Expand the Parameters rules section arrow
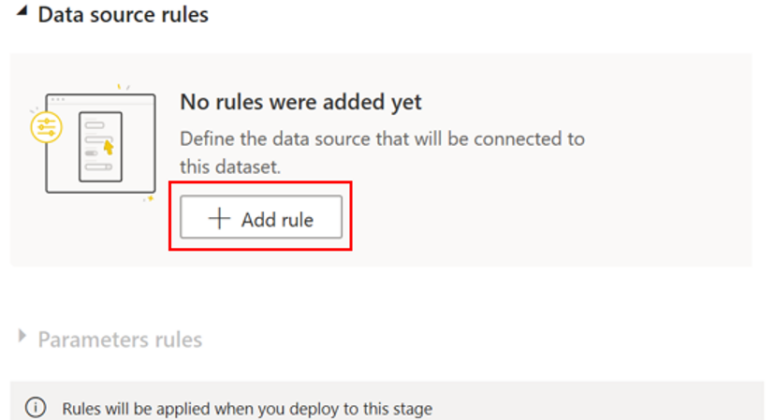Screen dimensions: 775x420 22,338
